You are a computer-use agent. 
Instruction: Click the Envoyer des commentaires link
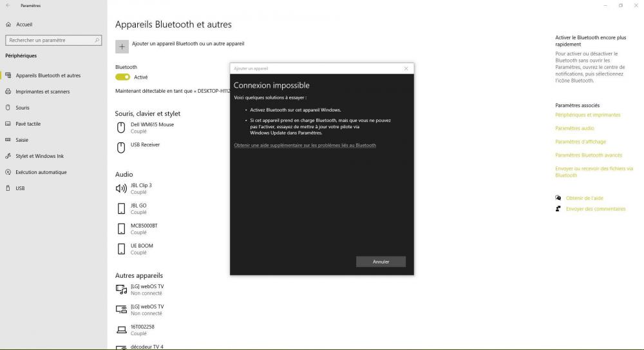coord(596,209)
